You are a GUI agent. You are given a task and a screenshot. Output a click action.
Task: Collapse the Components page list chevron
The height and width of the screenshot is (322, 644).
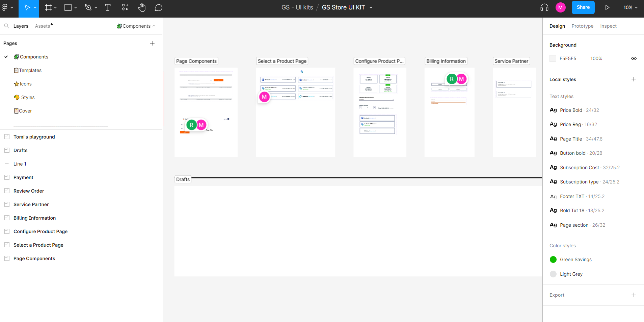tap(154, 26)
